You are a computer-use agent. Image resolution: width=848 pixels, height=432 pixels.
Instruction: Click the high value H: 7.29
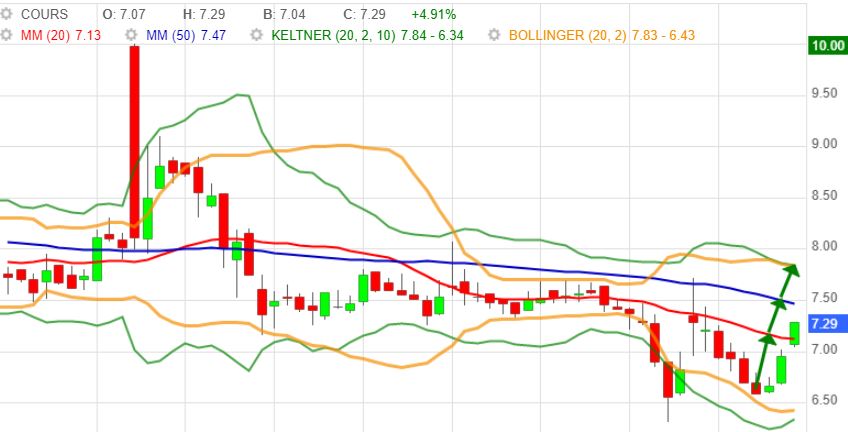pos(202,14)
